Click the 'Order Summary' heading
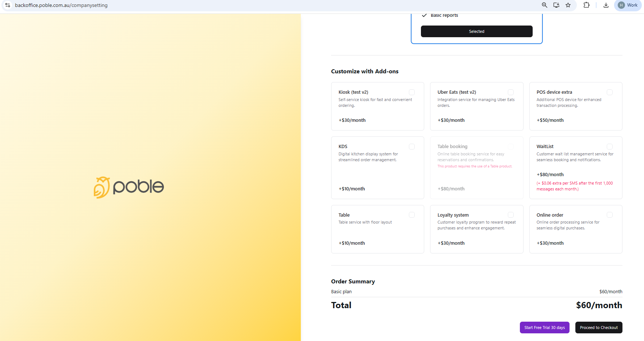Viewport: 644px width, 341px height. 353,282
